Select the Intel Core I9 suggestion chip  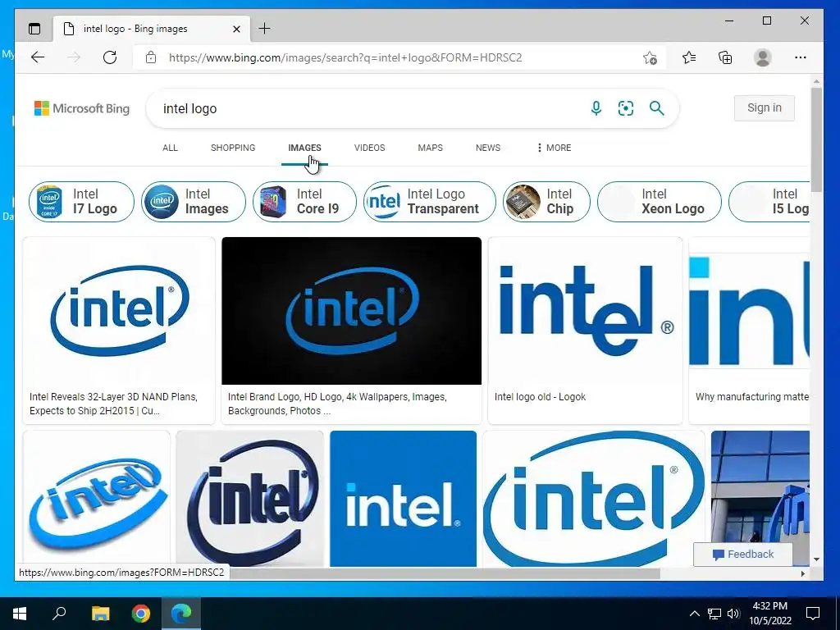pos(304,202)
